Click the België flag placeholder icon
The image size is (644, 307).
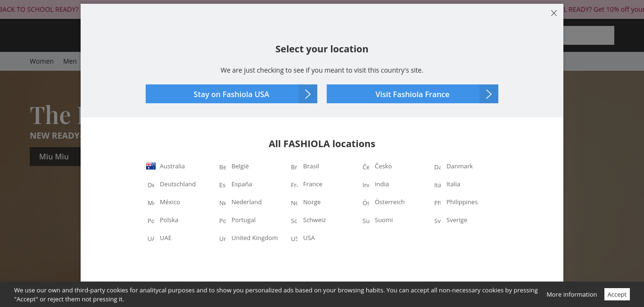223,167
